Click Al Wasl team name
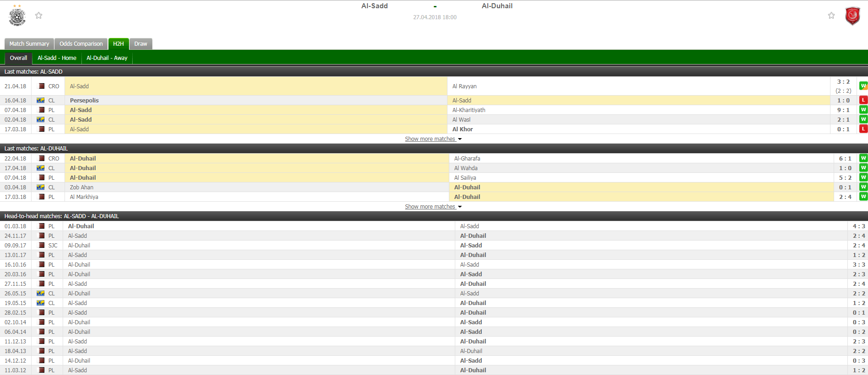The height and width of the screenshot is (375, 868). coord(461,119)
